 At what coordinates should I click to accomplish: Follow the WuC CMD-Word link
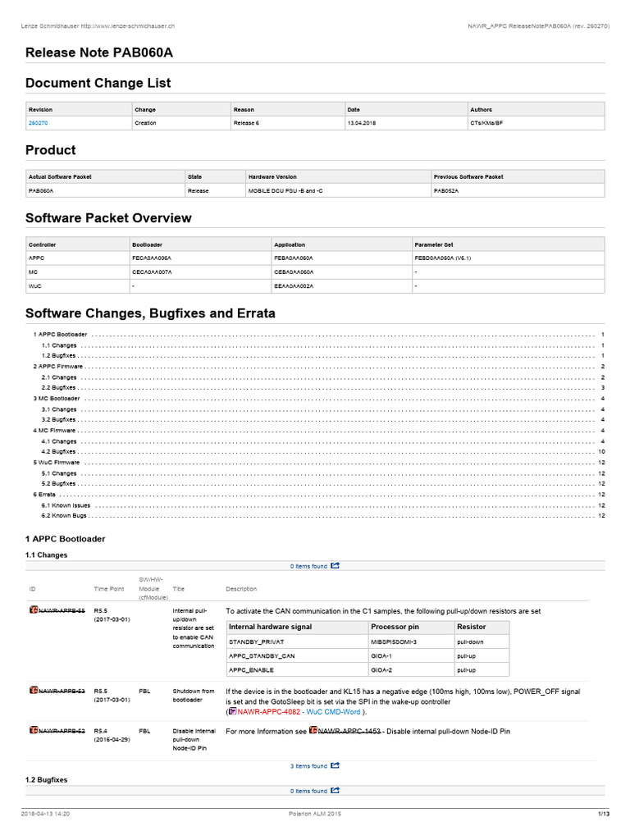pyautogui.click(x=333, y=712)
